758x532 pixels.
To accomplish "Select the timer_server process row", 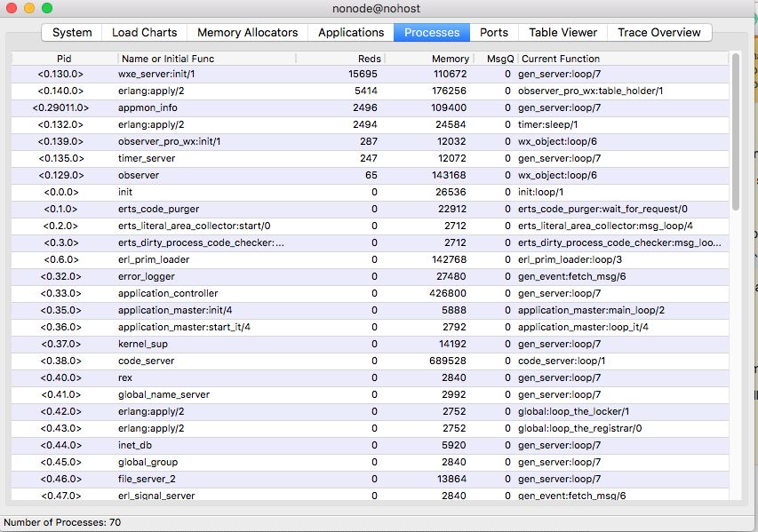I will pos(370,158).
